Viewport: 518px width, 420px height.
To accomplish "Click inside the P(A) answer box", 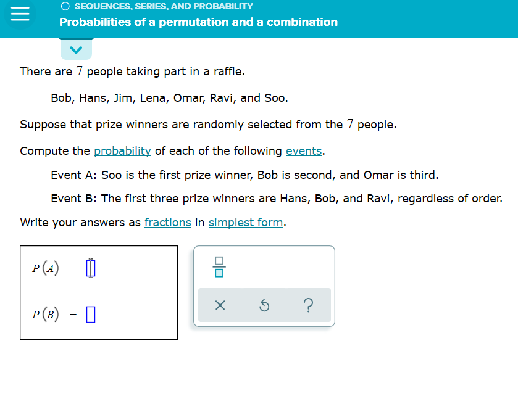I will (91, 268).
